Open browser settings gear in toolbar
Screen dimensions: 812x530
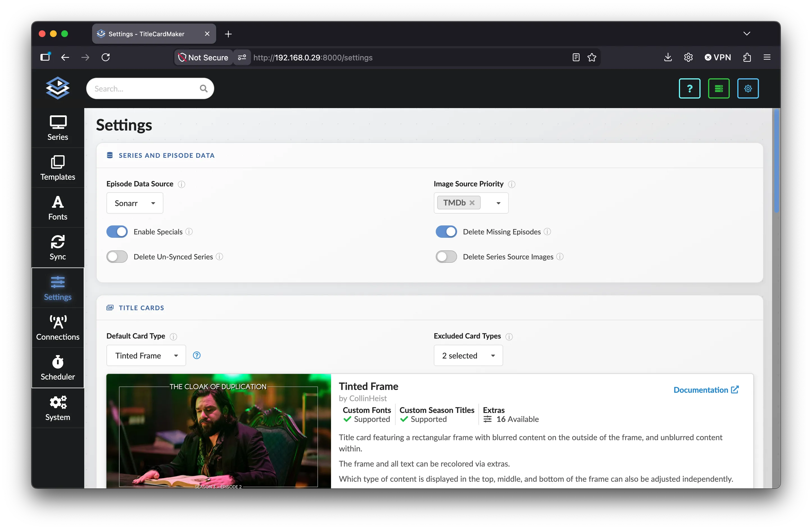pos(688,57)
